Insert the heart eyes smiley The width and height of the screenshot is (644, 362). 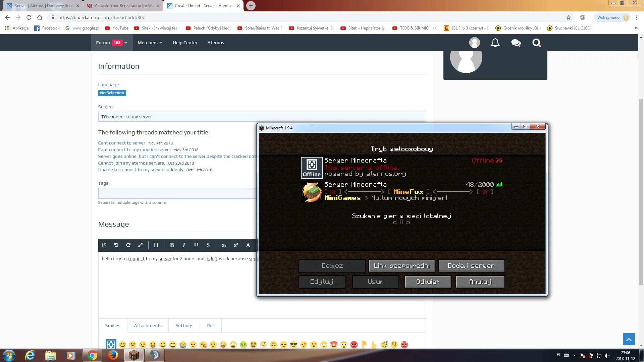coord(334,345)
